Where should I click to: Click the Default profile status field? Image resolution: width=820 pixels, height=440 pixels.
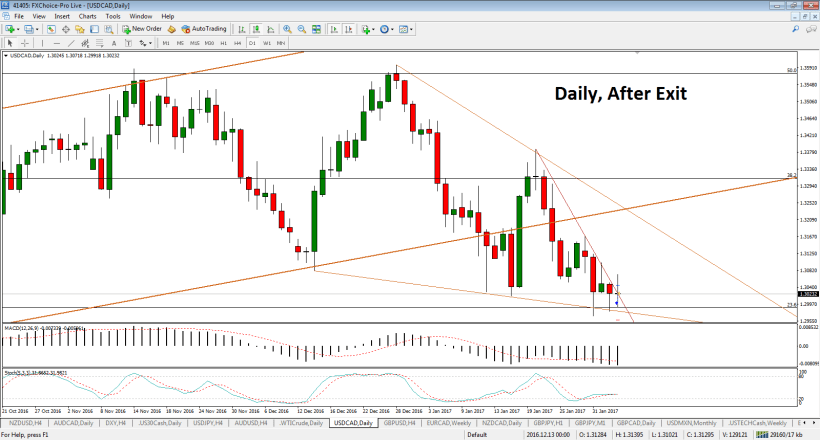[x=477, y=435]
